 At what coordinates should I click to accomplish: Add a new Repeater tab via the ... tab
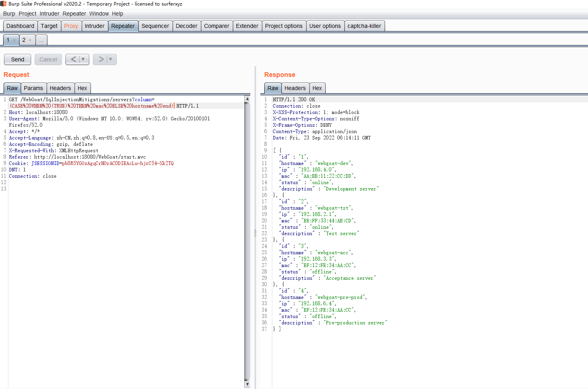point(41,40)
